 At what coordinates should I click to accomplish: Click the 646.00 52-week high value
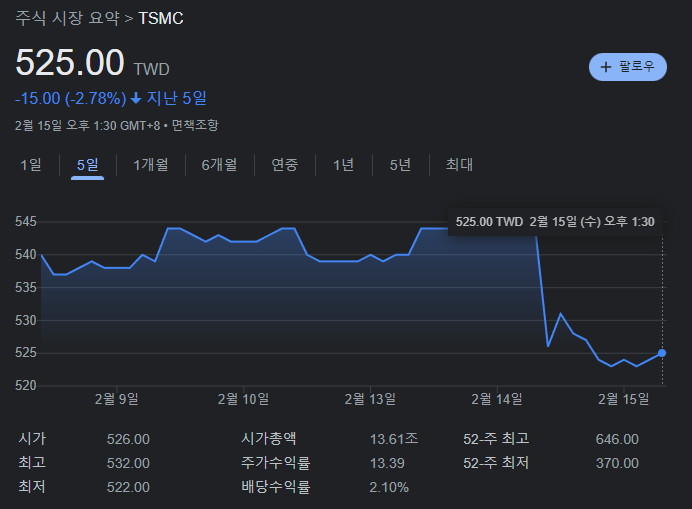point(617,439)
